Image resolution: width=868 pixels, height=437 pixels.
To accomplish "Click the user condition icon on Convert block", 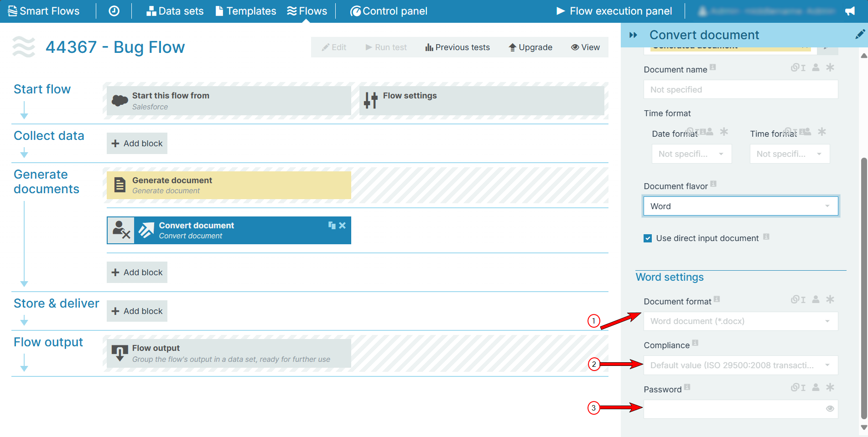I will [121, 230].
